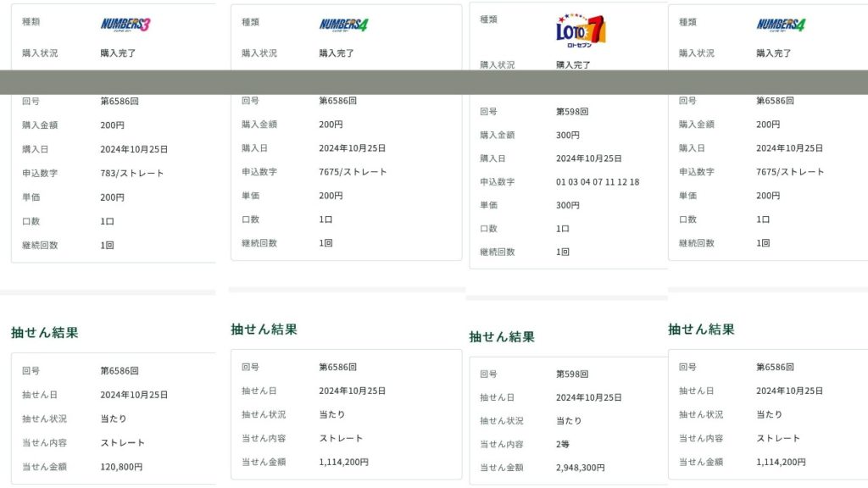868x488 pixels.
Task: Click the 購入金額 300円 value
Action: tap(568, 136)
